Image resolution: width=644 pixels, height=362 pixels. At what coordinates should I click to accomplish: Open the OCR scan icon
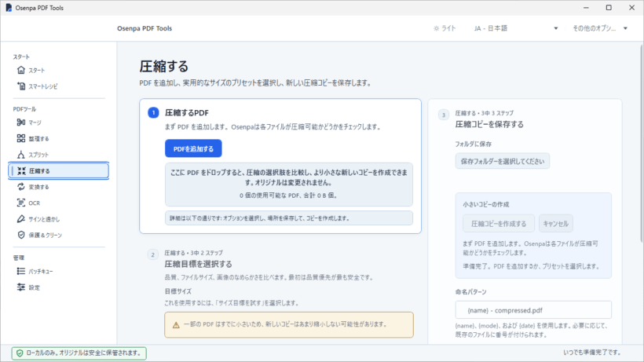coord(21,203)
